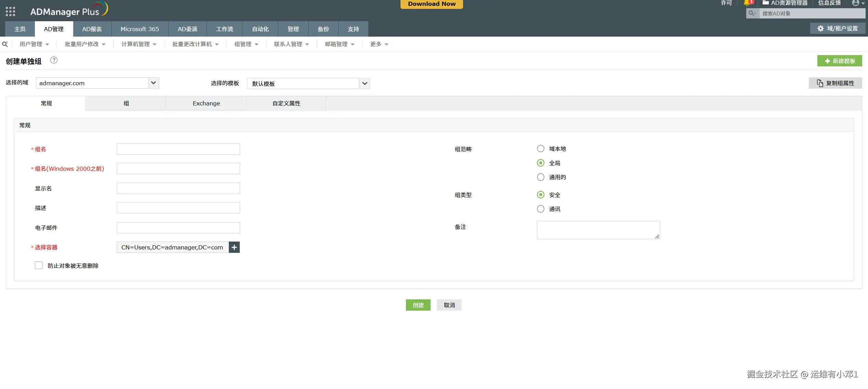
Task: Open the admanager.com domain dropdown
Action: (154, 83)
